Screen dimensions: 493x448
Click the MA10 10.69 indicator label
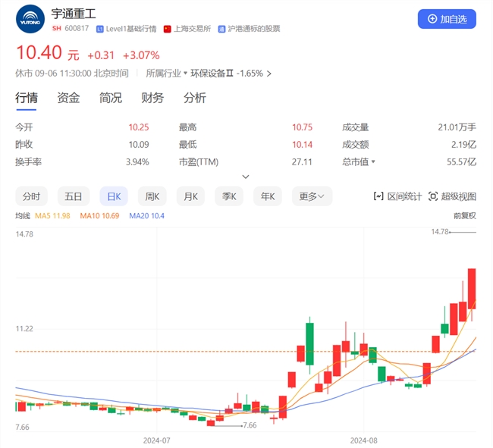99,216
